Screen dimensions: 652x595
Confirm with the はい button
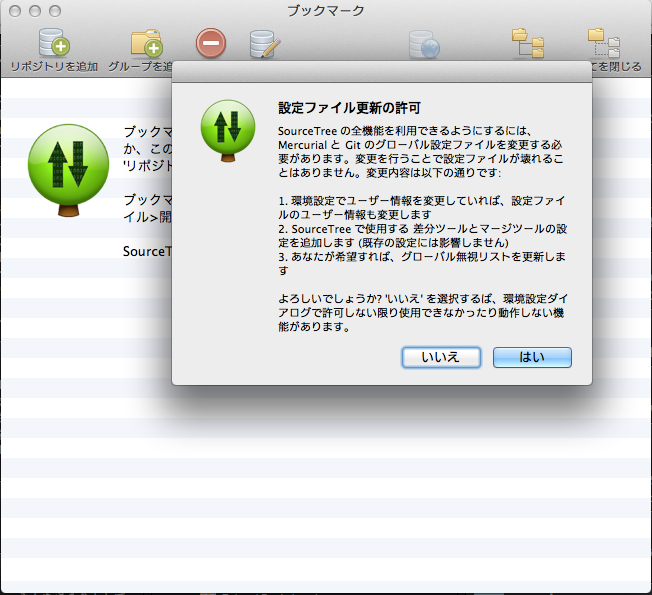pyautogui.click(x=532, y=357)
